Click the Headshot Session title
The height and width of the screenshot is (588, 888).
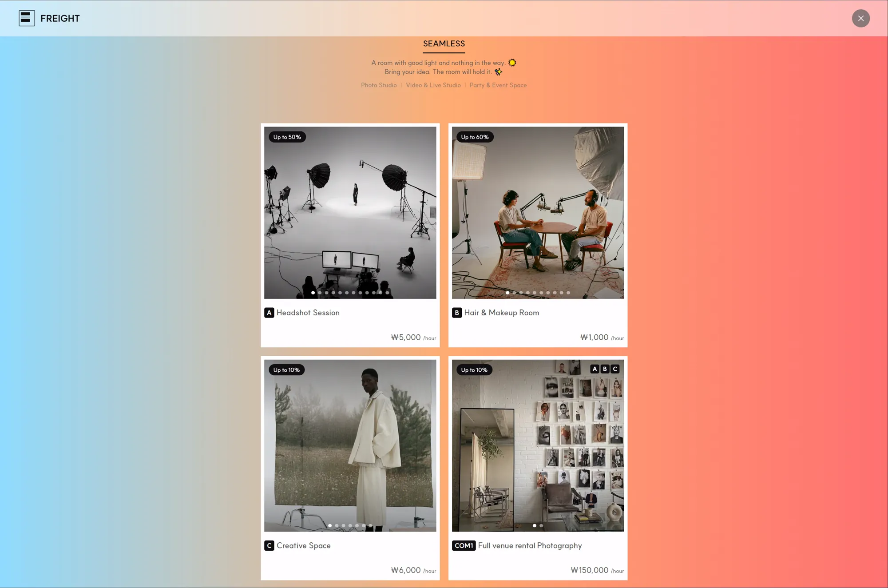click(x=308, y=313)
